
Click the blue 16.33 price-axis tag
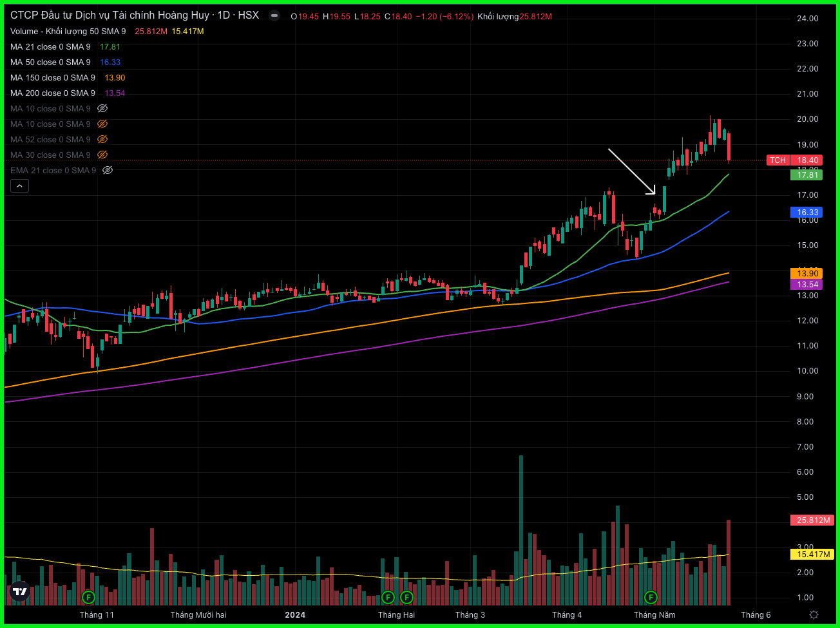click(807, 212)
